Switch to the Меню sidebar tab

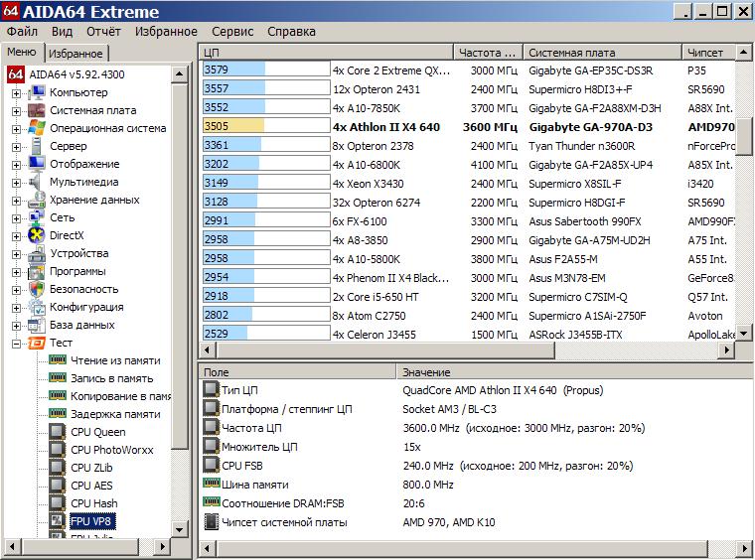pos(22,52)
